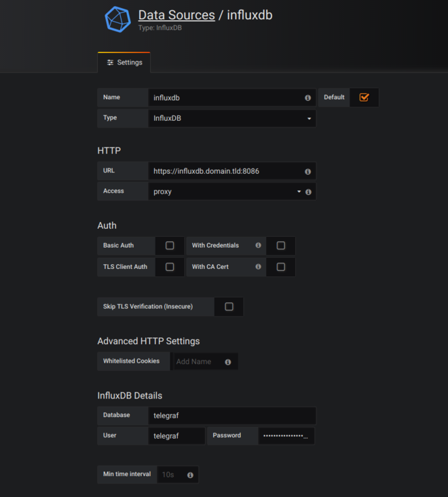Click the Whitelisted Cookies Add Name field
This screenshot has width=448, height=497.
197,362
